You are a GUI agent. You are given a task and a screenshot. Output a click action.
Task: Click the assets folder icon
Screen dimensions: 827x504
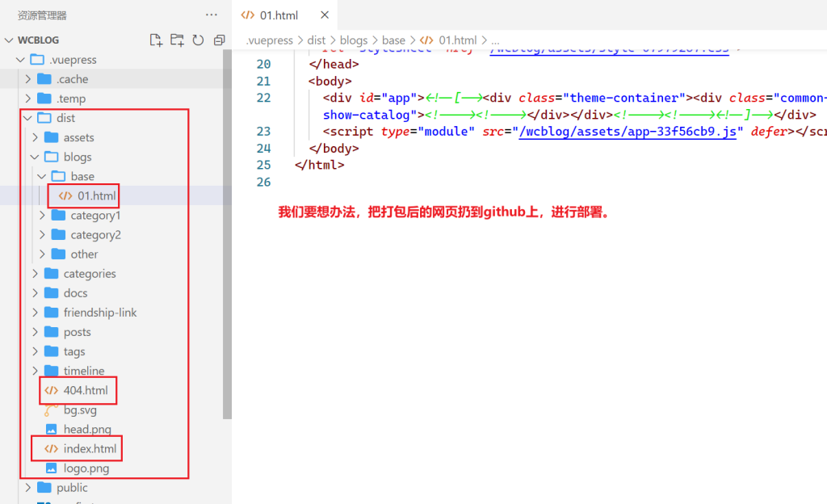tap(51, 137)
